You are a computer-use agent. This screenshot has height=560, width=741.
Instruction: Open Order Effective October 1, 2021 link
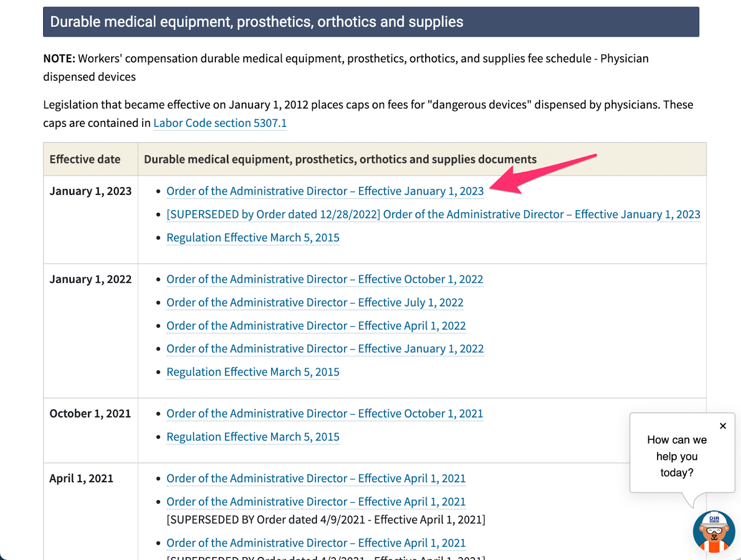(x=325, y=413)
